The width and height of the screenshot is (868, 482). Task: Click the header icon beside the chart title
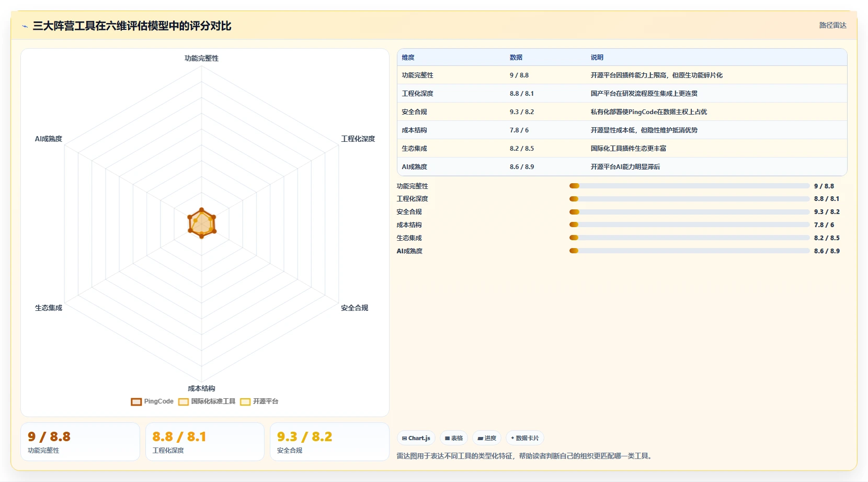(x=25, y=26)
